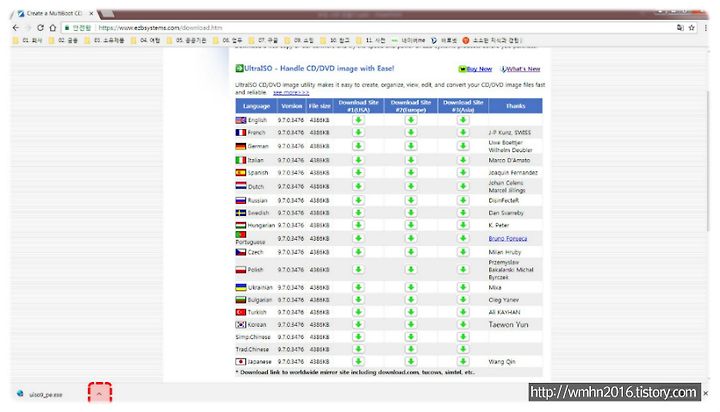
Task: Close the downloads bar
Action: [x=706, y=393]
